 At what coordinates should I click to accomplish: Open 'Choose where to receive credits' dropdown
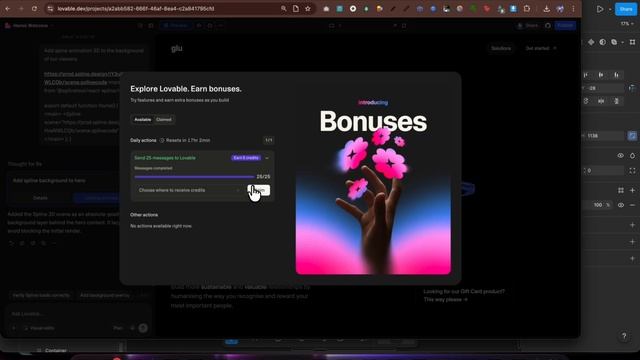point(189,190)
